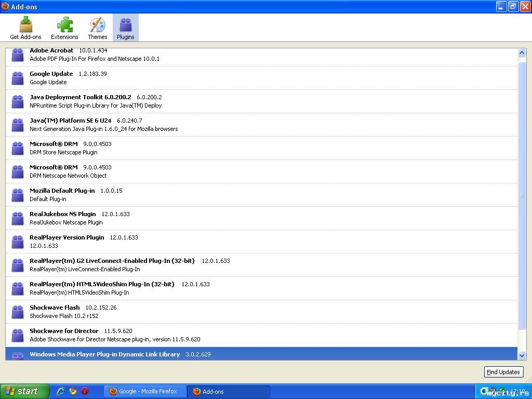This screenshot has height=399, width=532.
Task: Click the Shockwave Flash plugin icon
Action: [x=18, y=312]
